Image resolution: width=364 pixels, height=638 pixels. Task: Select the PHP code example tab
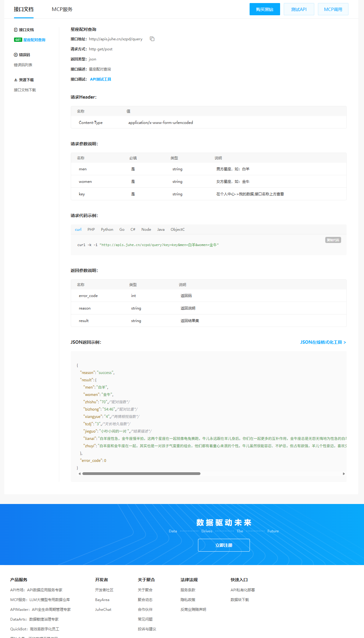(91, 230)
